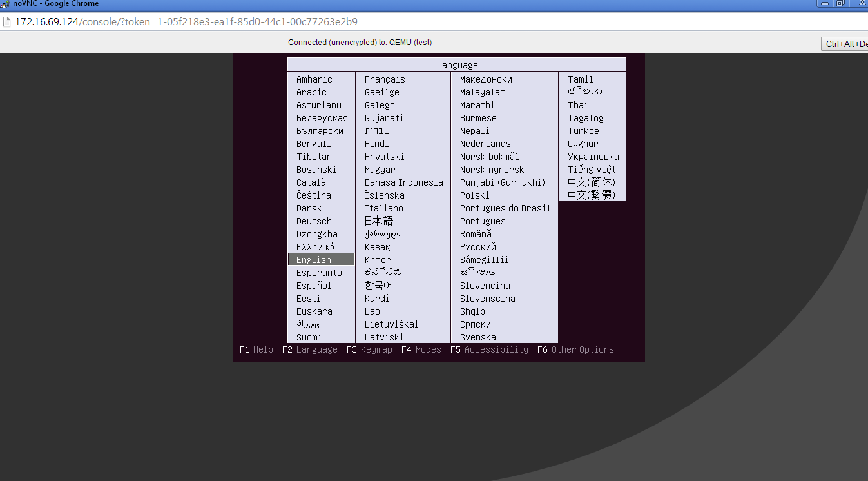Select Македонски language
The height and width of the screenshot is (481, 868).
487,79
